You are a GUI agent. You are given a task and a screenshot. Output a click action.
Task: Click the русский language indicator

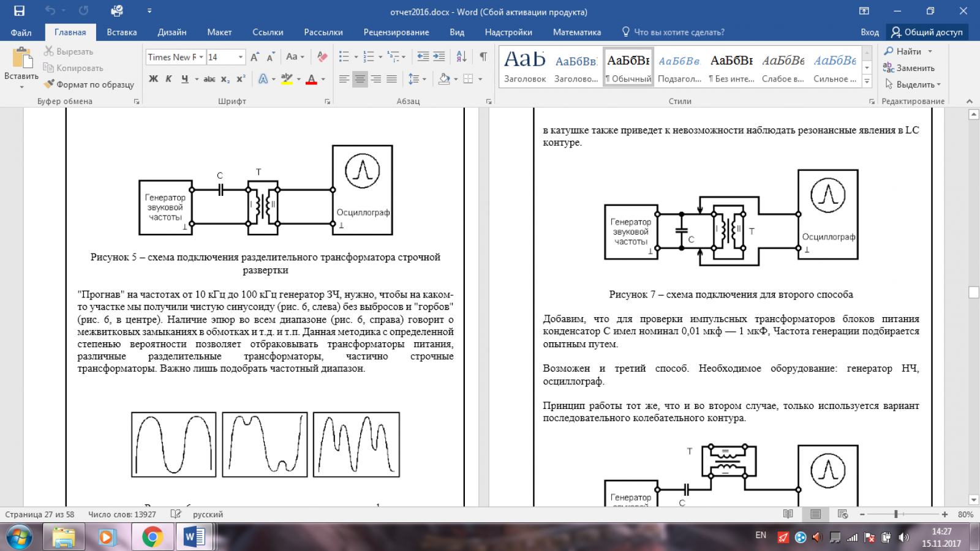tap(208, 514)
